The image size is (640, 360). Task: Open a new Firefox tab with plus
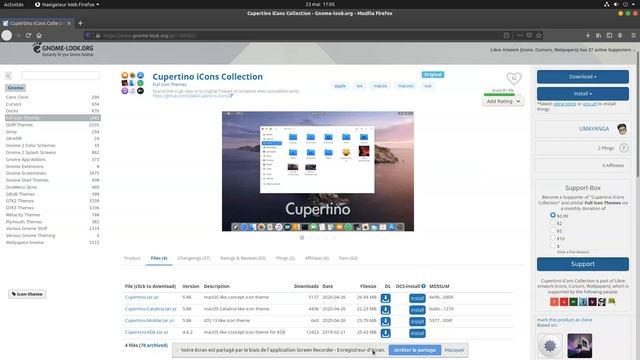click(80, 23)
